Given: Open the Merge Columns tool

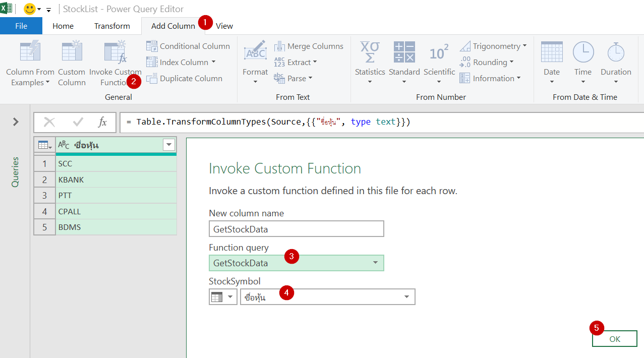Looking at the screenshot, I should pos(309,46).
